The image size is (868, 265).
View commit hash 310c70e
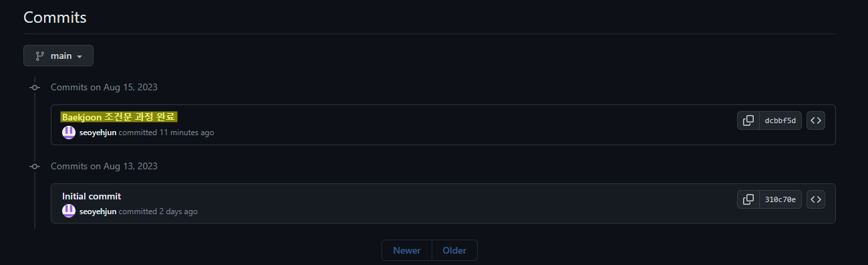[780, 199]
